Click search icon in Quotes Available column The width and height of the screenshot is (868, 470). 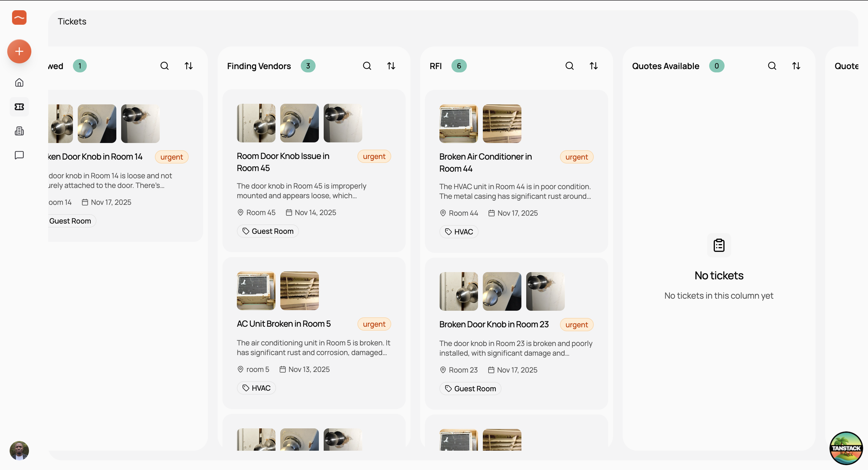pos(772,66)
